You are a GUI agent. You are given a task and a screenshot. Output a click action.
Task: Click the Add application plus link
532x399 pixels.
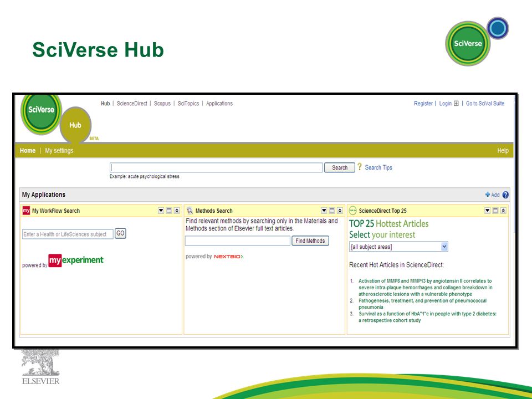pyautogui.click(x=492, y=195)
